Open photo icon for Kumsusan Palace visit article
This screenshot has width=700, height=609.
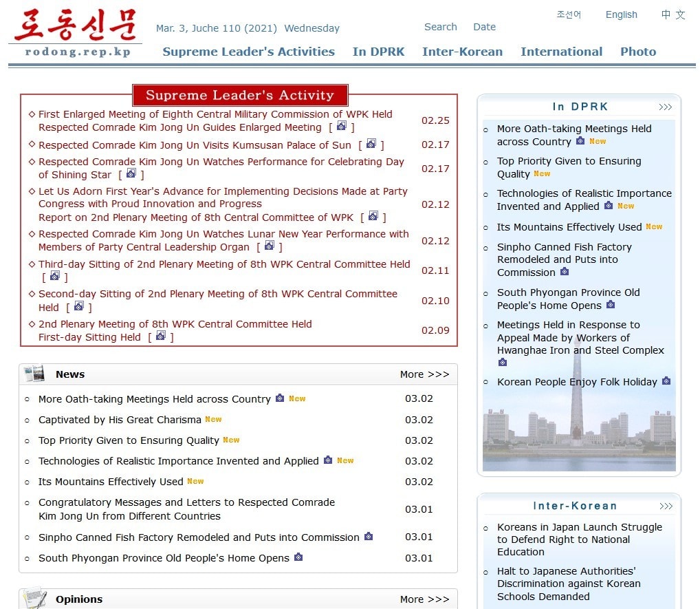[371, 143]
